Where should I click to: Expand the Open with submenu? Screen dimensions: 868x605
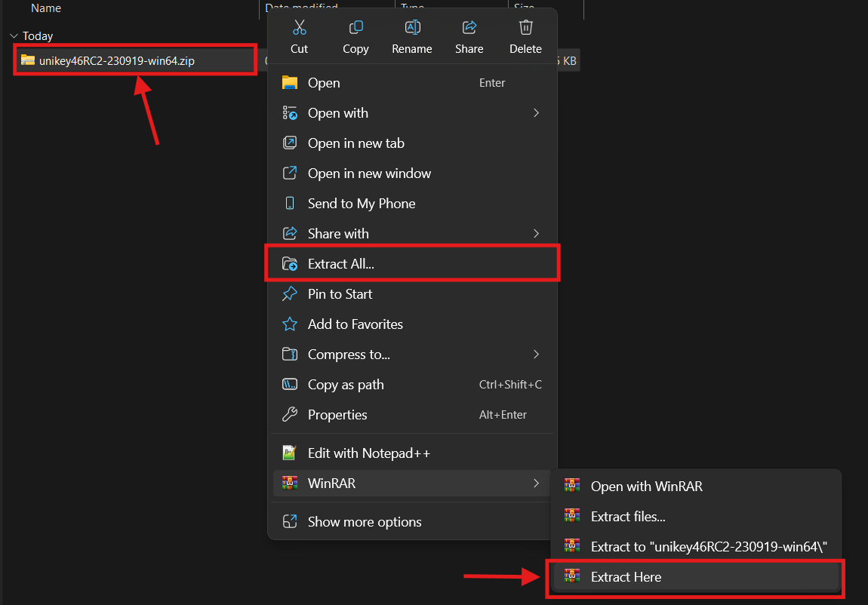(536, 113)
